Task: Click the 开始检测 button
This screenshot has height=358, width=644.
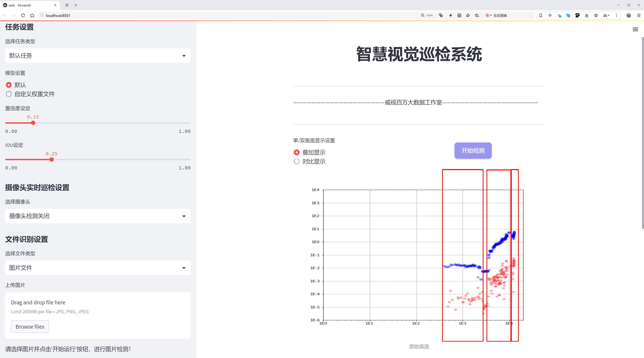Action: click(473, 150)
